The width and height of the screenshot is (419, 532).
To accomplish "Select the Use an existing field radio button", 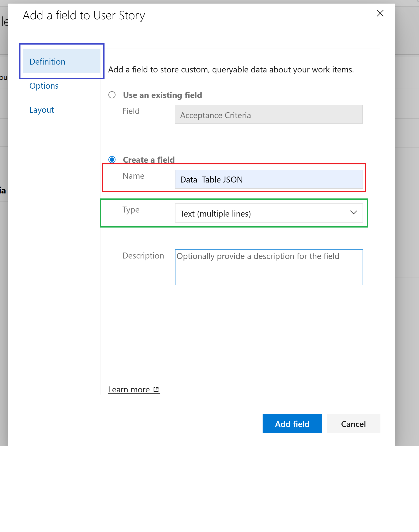I will tap(112, 95).
